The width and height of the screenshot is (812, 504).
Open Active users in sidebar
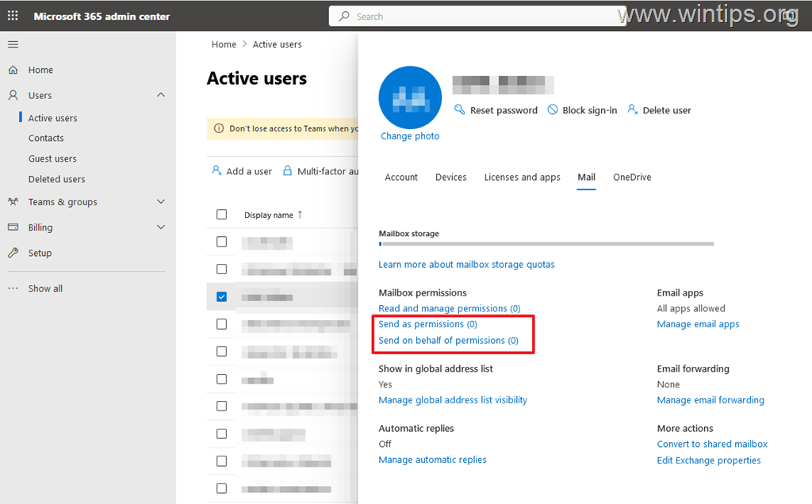tap(53, 118)
